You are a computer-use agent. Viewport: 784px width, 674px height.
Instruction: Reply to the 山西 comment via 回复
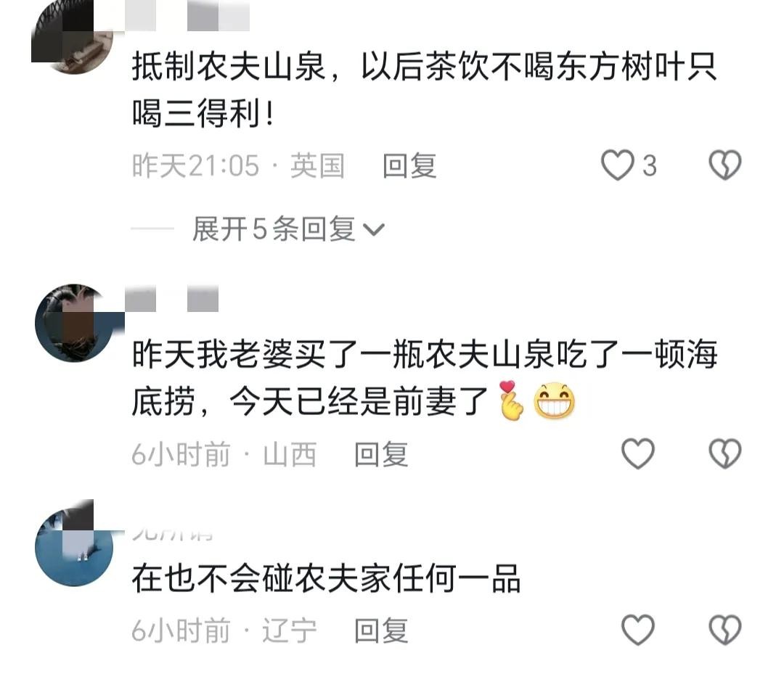coord(382,454)
